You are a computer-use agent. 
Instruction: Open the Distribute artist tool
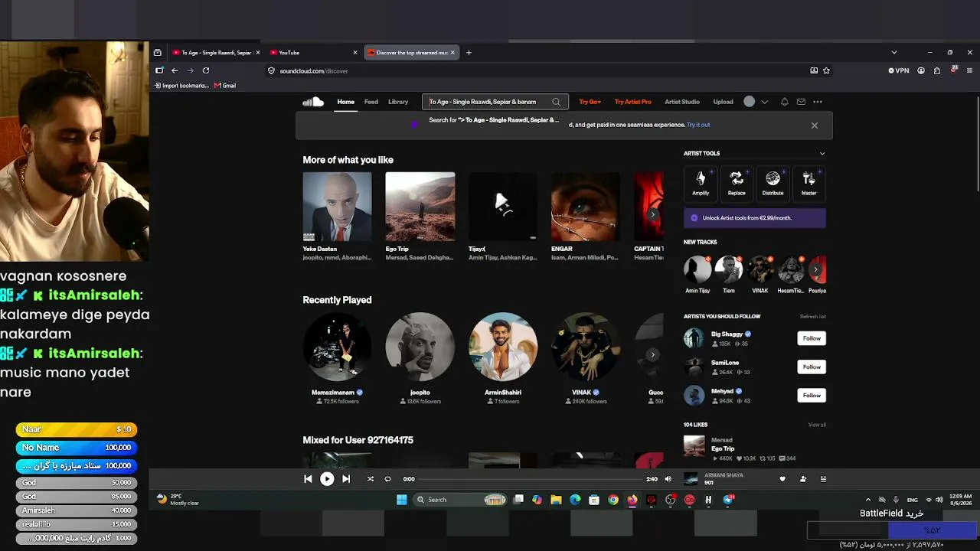(773, 183)
